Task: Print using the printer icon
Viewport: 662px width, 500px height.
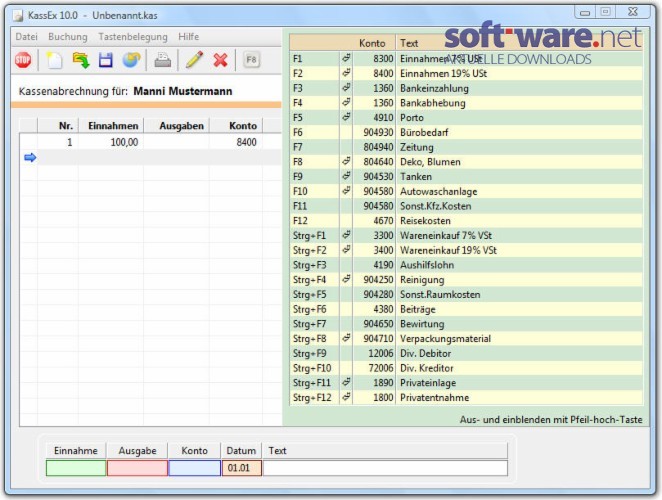Action: tap(163, 60)
